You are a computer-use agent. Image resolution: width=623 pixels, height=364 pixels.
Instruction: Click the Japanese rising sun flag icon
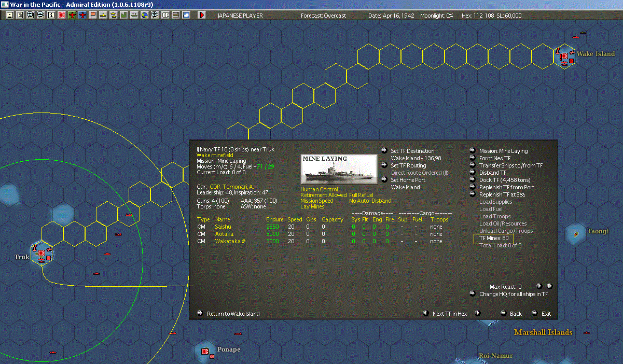pyautogui.click(x=62, y=15)
